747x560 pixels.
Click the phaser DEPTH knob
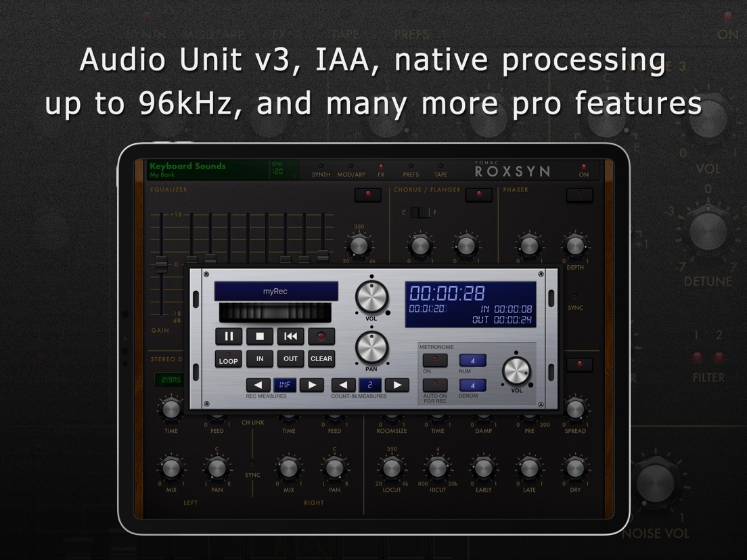pyautogui.click(x=575, y=246)
